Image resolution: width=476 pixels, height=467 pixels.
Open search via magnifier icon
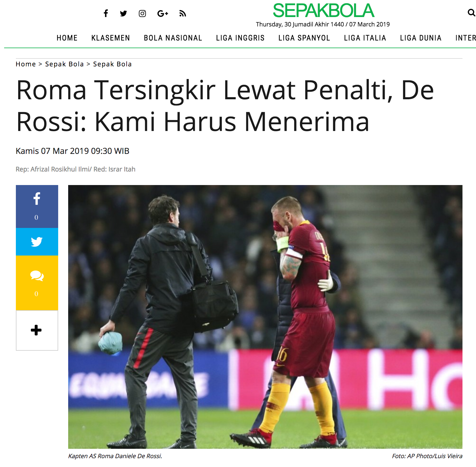click(x=471, y=13)
